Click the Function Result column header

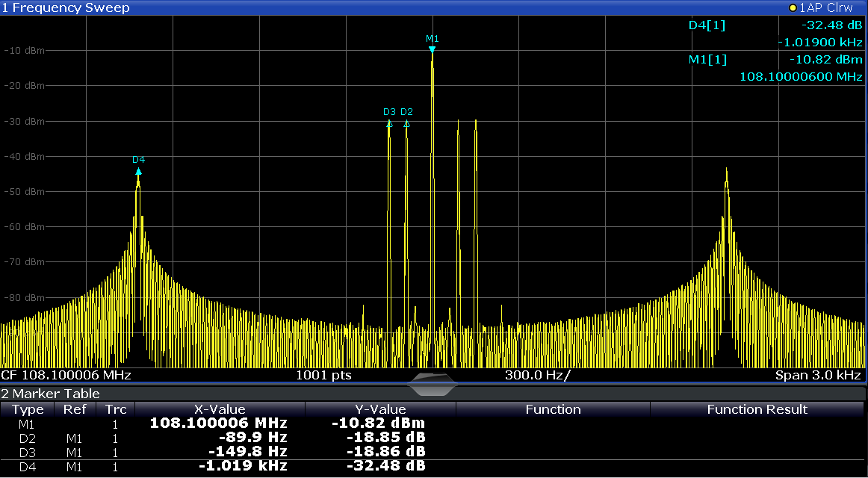pos(757,409)
